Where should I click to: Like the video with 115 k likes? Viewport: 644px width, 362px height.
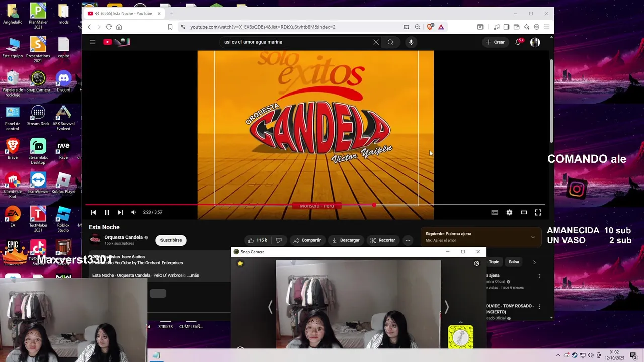click(257, 240)
